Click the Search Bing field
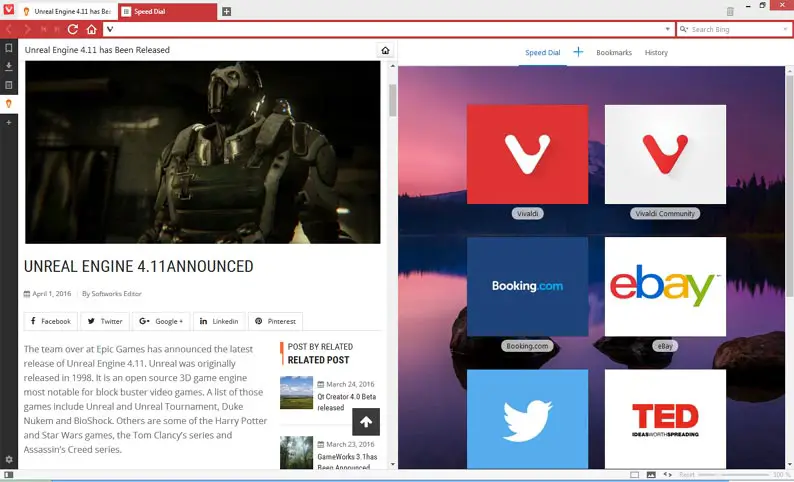Screen dimensions: 794x482 point(735,29)
